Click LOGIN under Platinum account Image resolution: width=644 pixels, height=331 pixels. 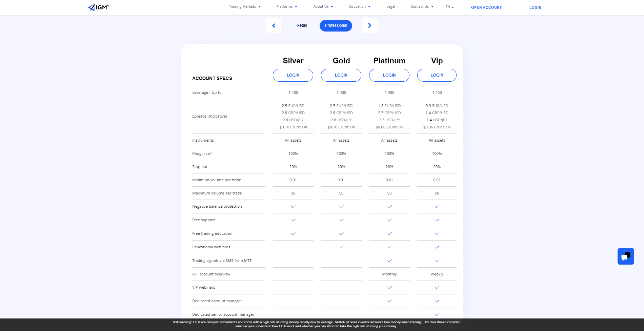[389, 75]
